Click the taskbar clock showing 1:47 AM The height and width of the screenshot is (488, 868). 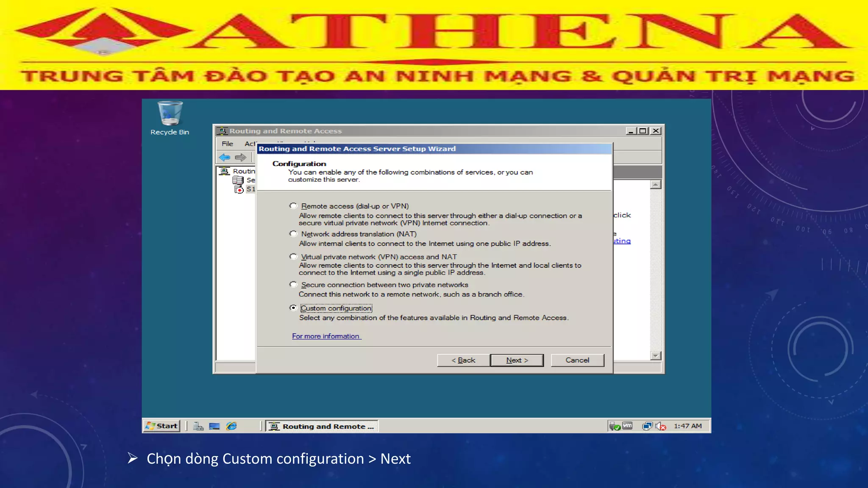687,426
